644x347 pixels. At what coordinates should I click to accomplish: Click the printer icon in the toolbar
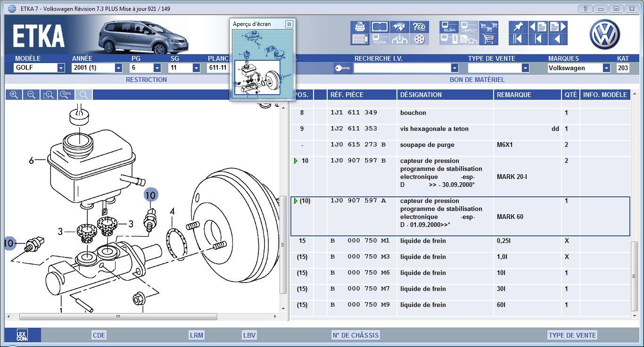(x=360, y=27)
